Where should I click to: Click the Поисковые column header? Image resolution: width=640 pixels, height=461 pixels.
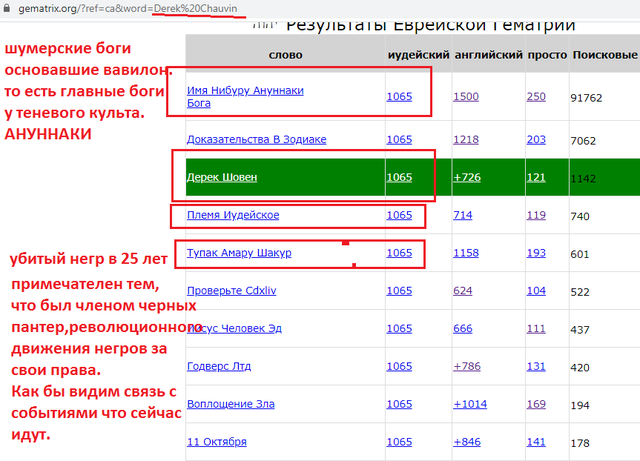tap(605, 55)
